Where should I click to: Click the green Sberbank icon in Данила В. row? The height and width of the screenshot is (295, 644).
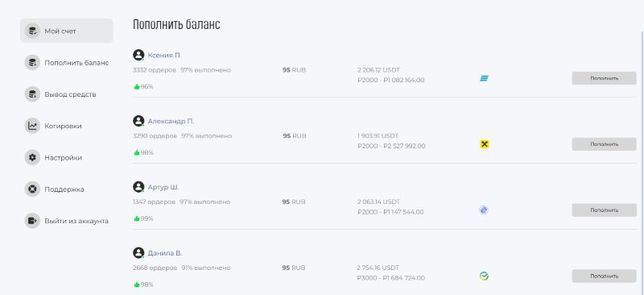pyautogui.click(x=485, y=276)
